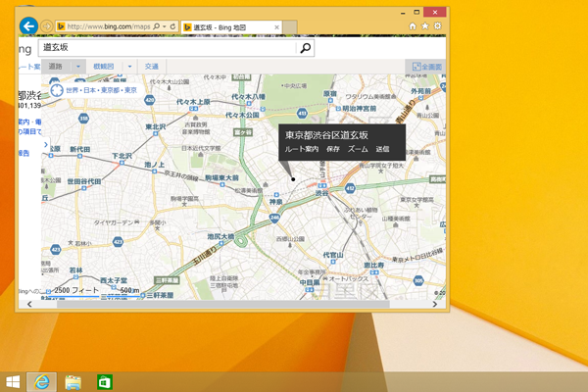This screenshot has width=588, height=392.
Task: Open File Explorer from the taskbar
Action: (73, 382)
